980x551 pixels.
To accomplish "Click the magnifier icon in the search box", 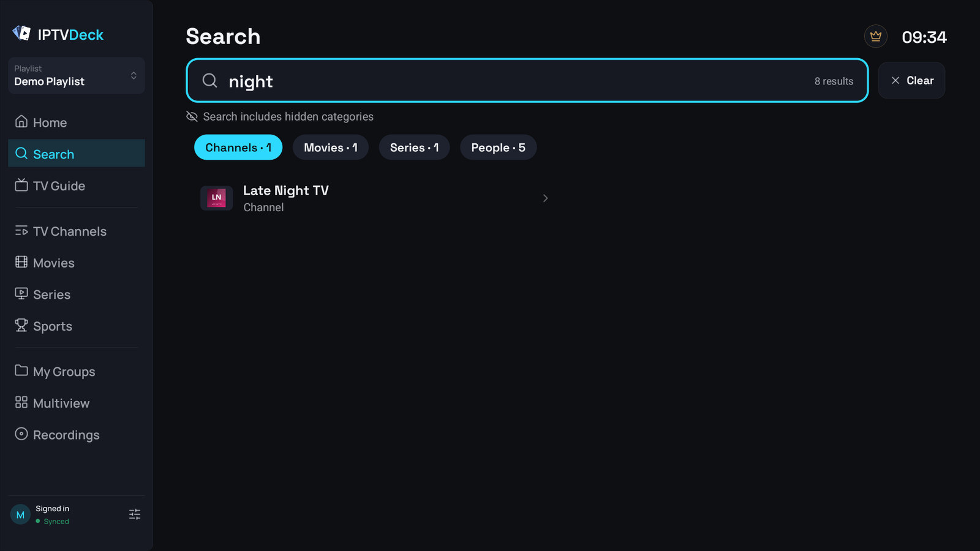I will pyautogui.click(x=209, y=80).
